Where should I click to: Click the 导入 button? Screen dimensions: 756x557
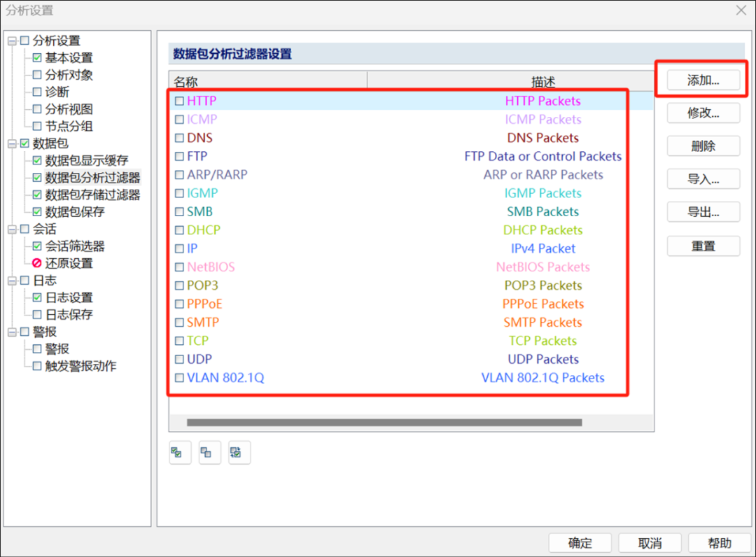click(703, 178)
